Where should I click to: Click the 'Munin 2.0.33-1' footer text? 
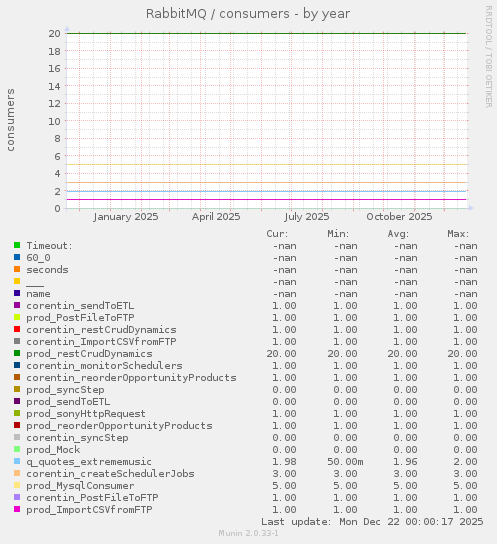(248, 533)
